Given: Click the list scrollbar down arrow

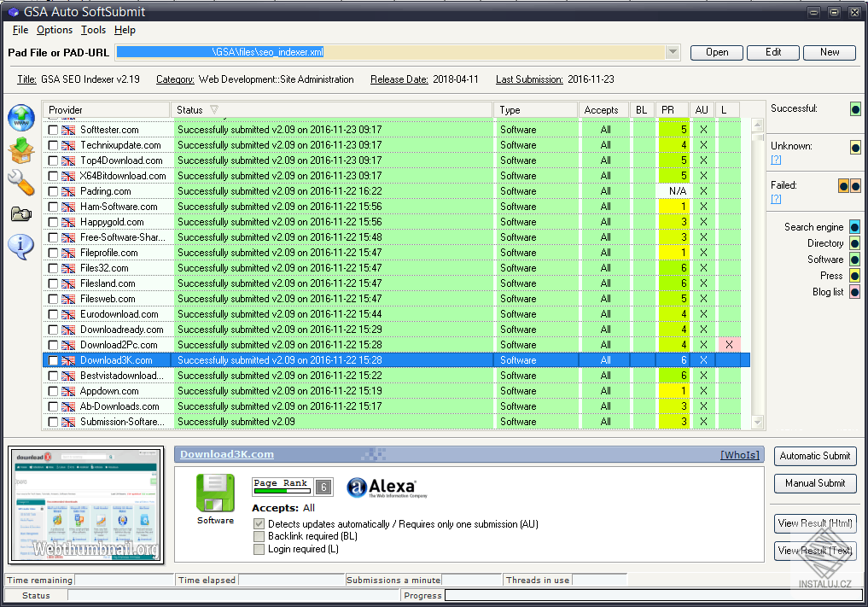Looking at the screenshot, I should (758, 423).
